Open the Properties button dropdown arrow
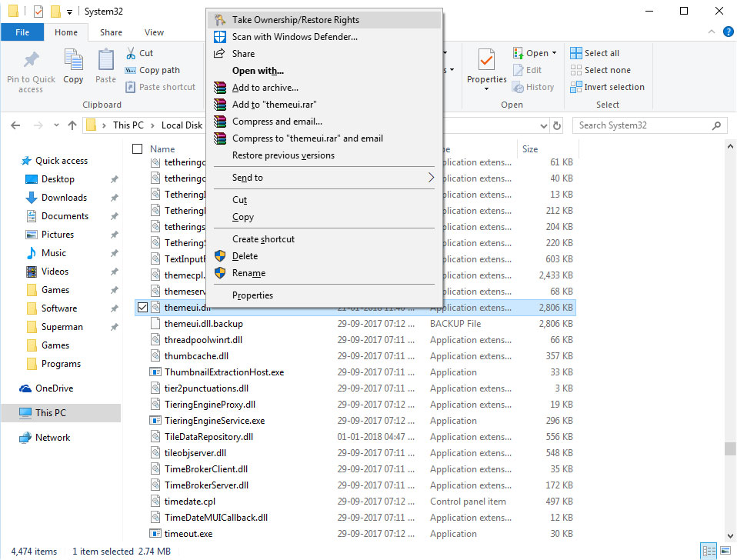 486,88
